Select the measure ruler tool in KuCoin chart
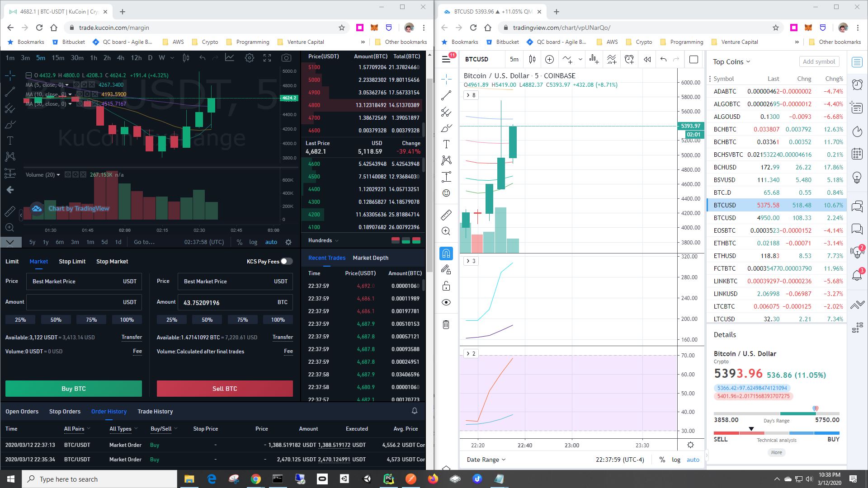 (x=10, y=211)
